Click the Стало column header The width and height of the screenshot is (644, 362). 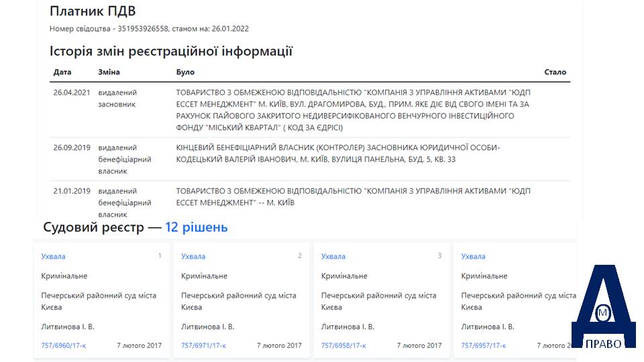click(x=555, y=72)
